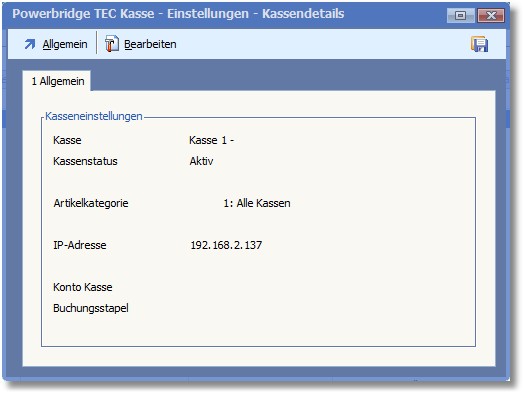524x395 pixels.
Task: Click the empty Buchungsstapel field
Action: tap(267, 308)
